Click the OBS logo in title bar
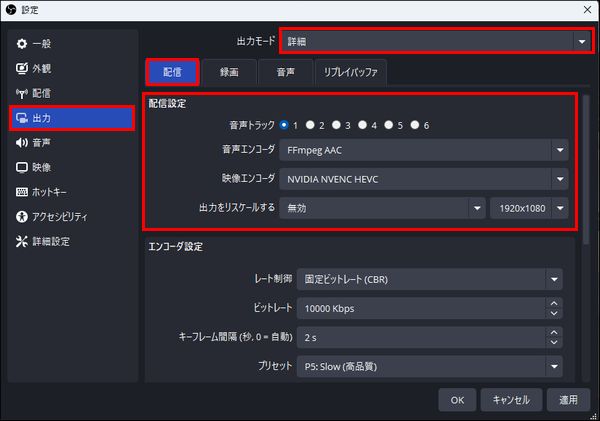This screenshot has width=600, height=421. click(x=11, y=10)
